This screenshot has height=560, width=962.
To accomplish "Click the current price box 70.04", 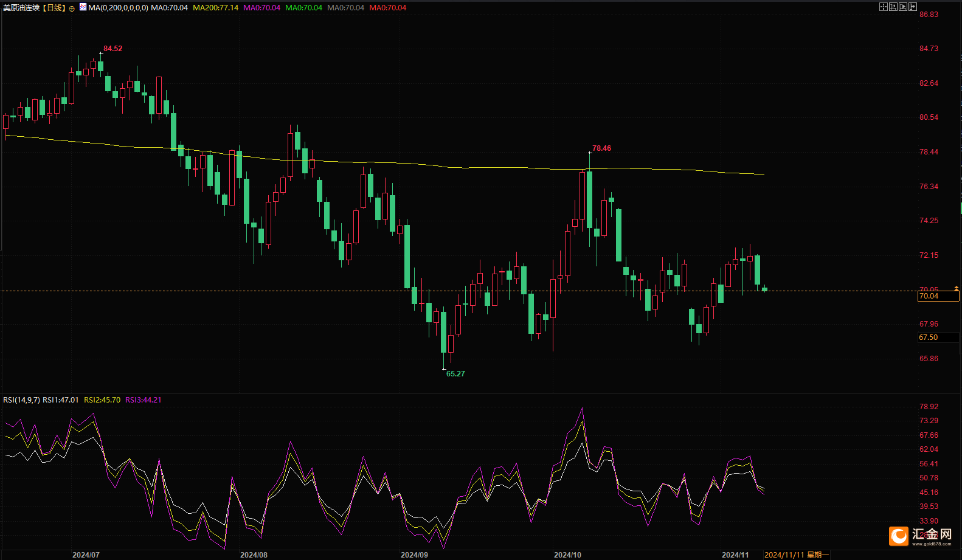I will (x=938, y=296).
